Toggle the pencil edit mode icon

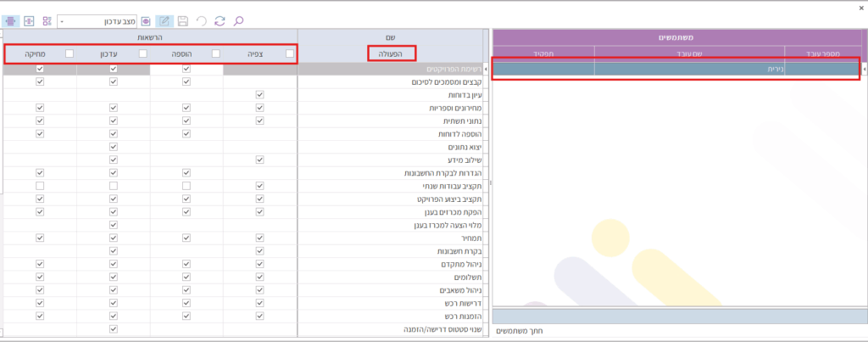(164, 20)
